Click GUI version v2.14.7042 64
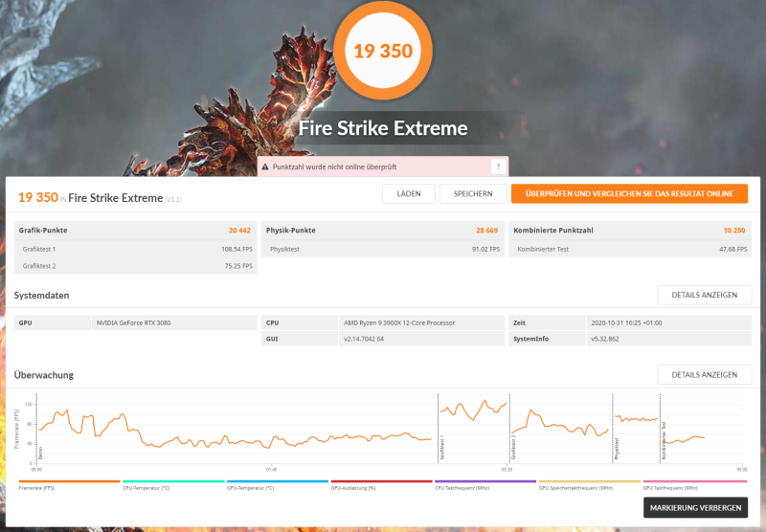This screenshot has width=766, height=532. 364,339
